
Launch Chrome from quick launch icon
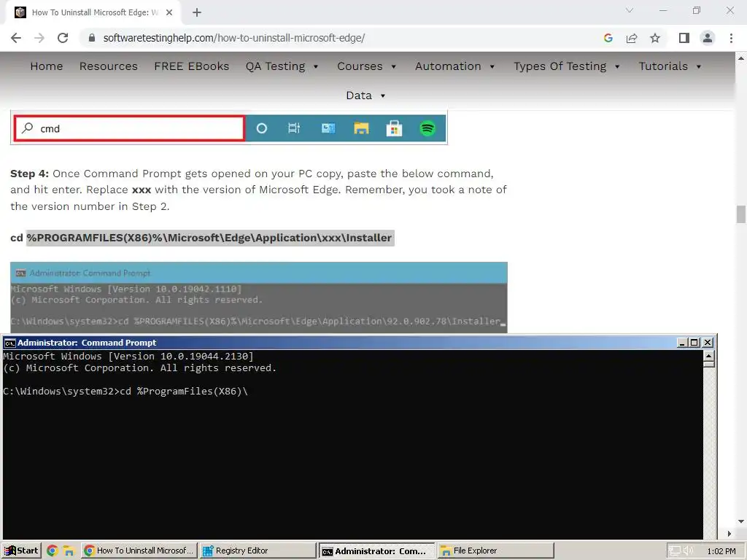coord(53,551)
